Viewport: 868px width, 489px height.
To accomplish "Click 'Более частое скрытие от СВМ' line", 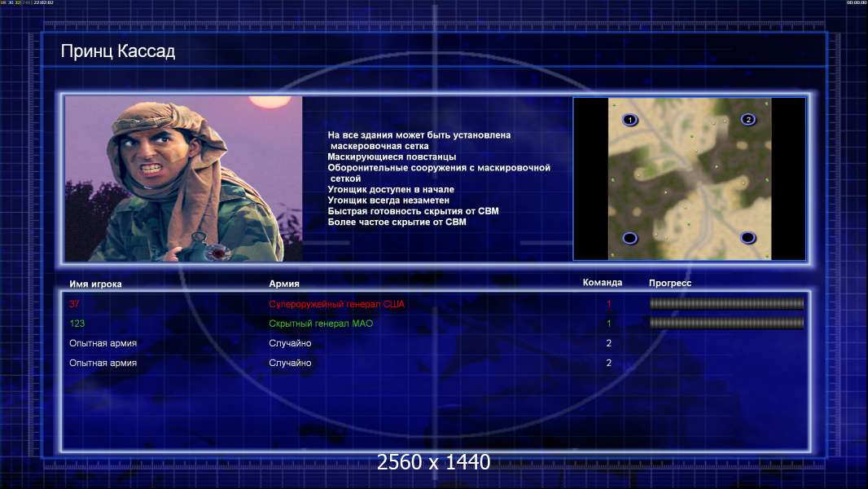I will [397, 222].
